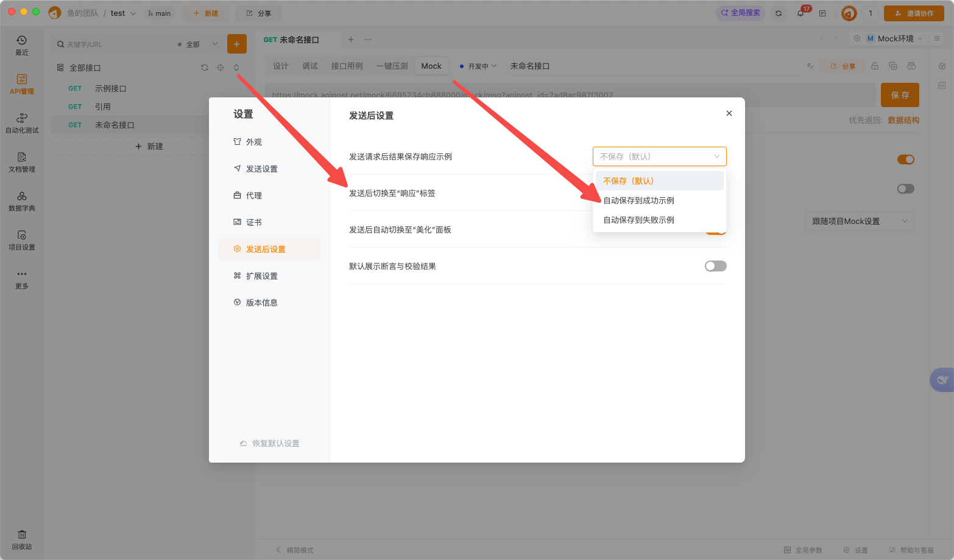Switch to the 调试 tab
Image resolution: width=954 pixels, height=560 pixels.
point(310,66)
